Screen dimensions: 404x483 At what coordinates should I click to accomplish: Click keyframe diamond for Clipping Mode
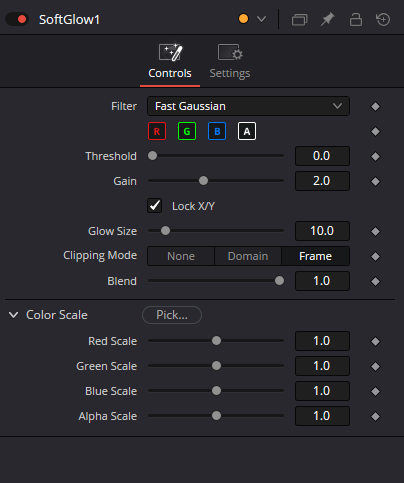[375, 256]
